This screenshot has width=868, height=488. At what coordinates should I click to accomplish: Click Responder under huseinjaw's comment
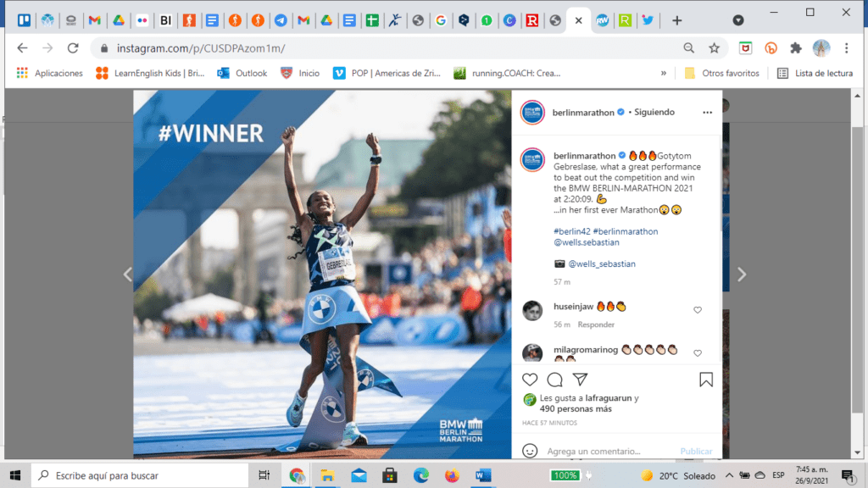pyautogui.click(x=596, y=324)
